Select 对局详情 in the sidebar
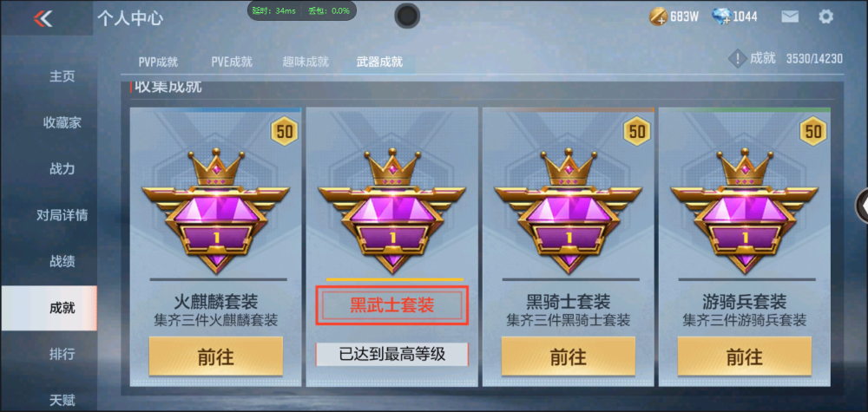 62,215
